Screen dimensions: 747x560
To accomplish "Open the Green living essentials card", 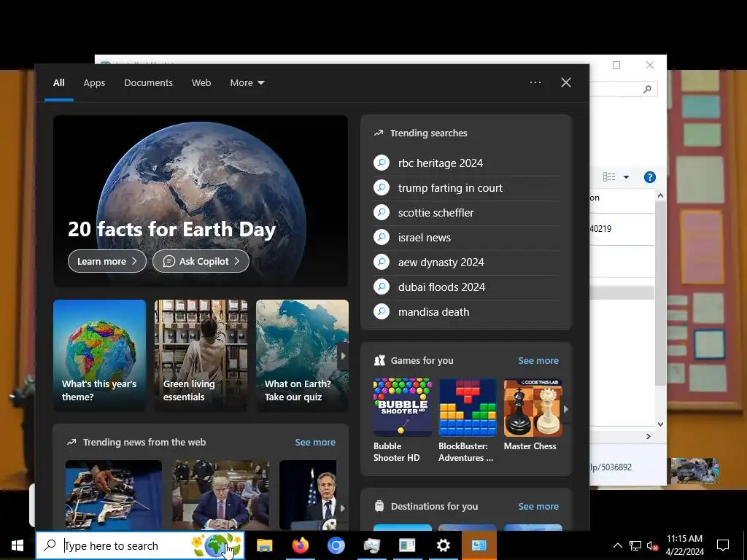I will pyautogui.click(x=201, y=355).
